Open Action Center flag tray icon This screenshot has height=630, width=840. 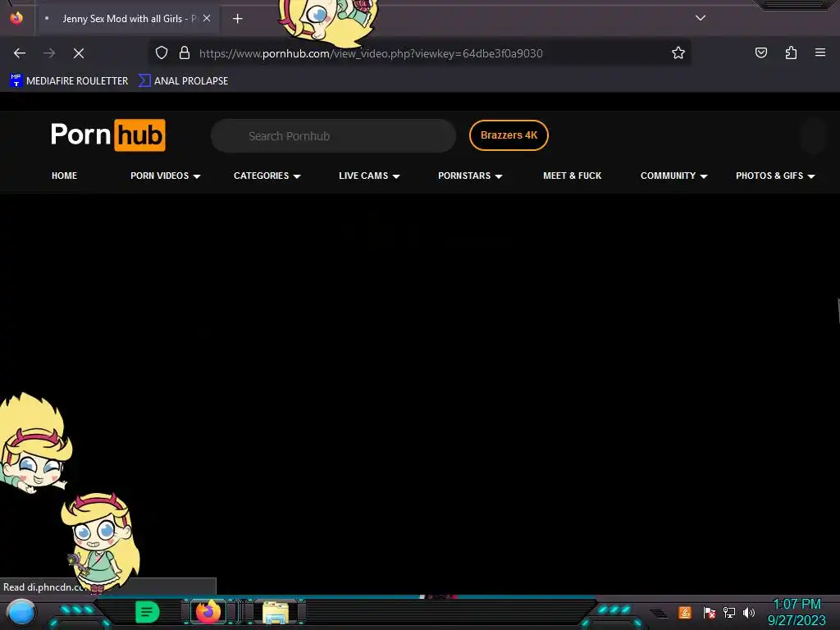pos(710,612)
